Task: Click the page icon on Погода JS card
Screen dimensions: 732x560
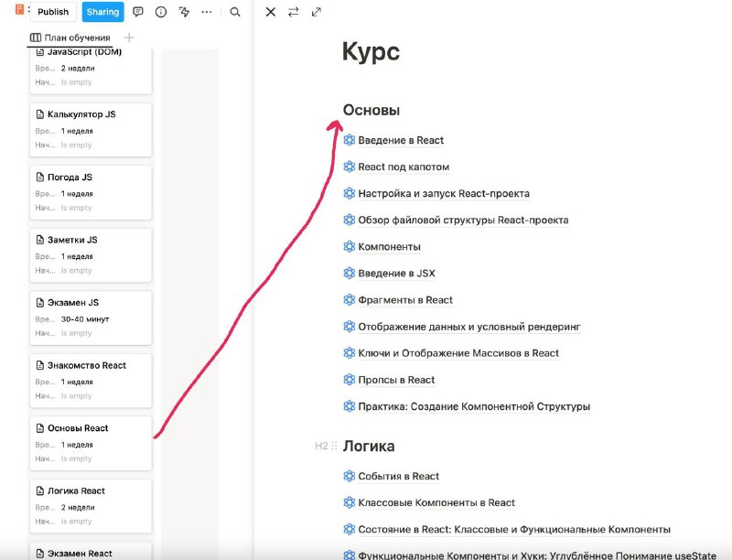Action: coord(40,177)
